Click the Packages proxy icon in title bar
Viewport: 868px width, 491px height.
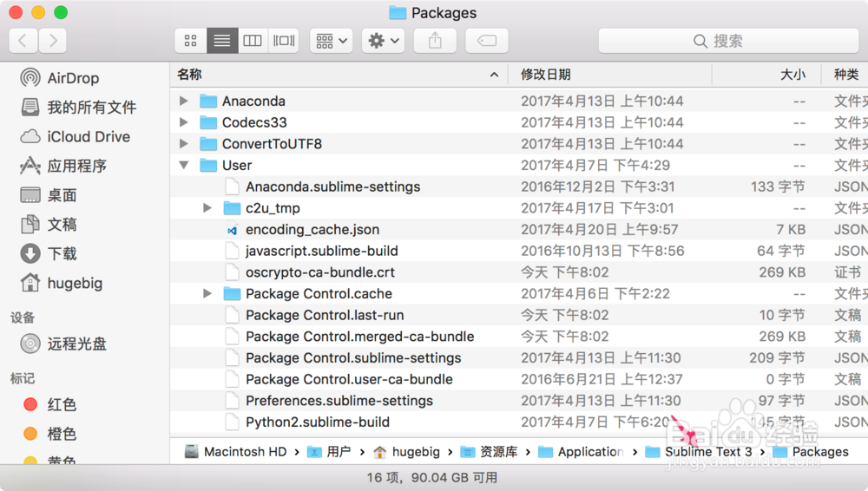tap(398, 13)
